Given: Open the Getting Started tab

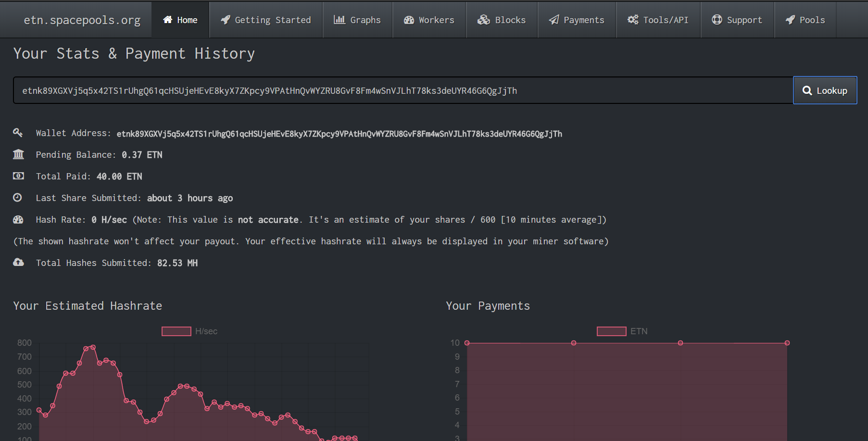Looking at the screenshot, I should [266, 20].
